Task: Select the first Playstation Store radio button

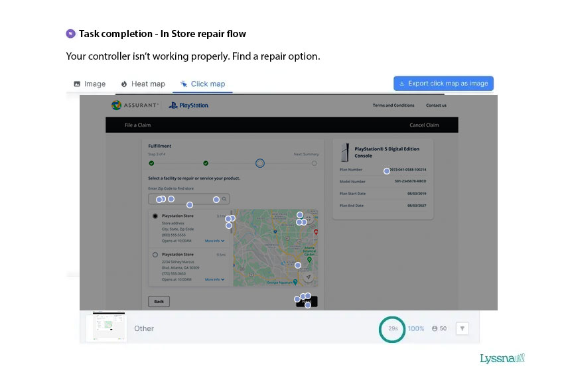Action: (155, 216)
